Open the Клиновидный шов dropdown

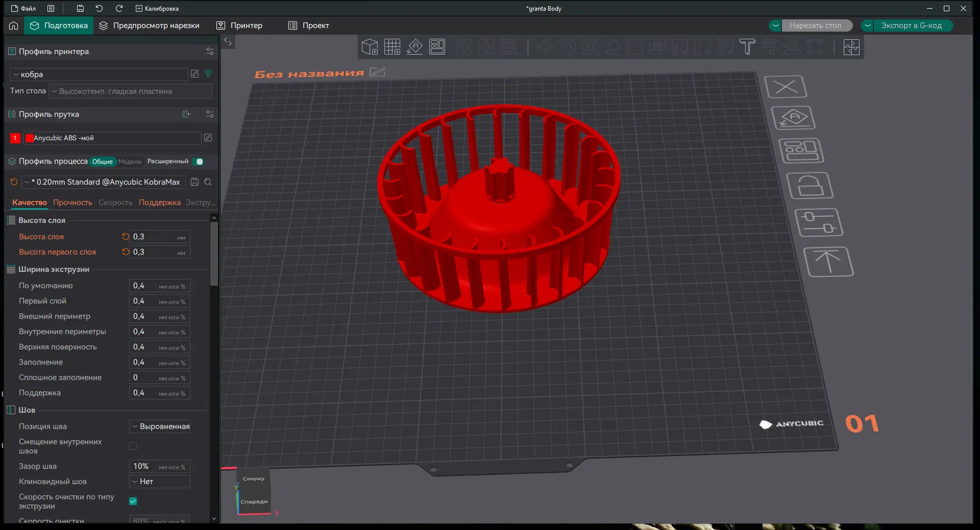click(x=160, y=482)
